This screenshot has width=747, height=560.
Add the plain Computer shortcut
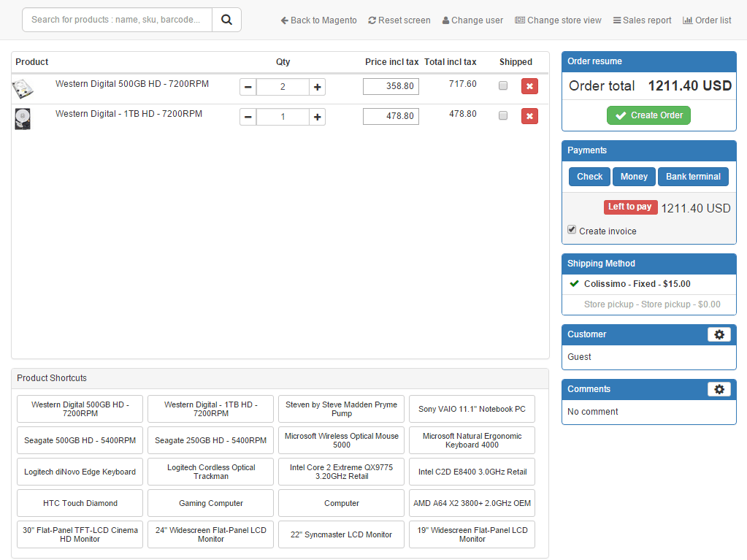tap(341, 503)
